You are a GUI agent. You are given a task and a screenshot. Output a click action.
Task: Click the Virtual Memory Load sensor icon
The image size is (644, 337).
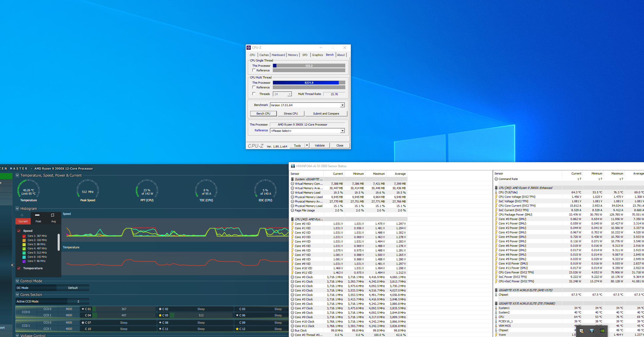292,193
